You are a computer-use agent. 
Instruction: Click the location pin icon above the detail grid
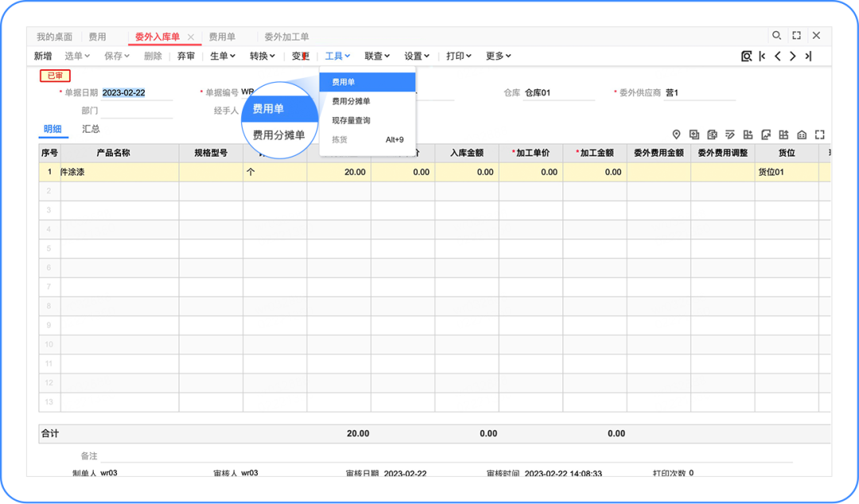tap(677, 134)
